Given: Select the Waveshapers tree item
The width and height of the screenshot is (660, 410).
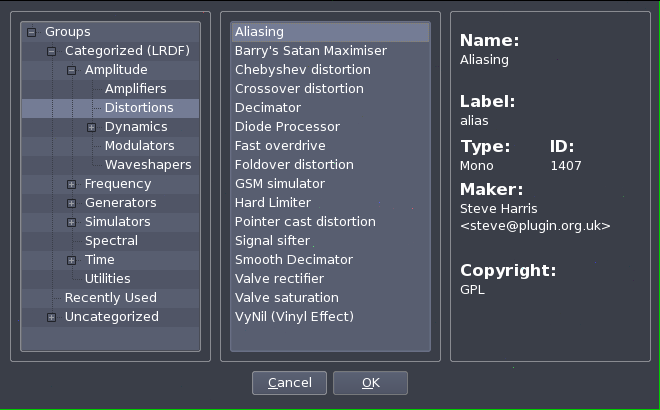Looking at the screenshot, I should [147, 165].
